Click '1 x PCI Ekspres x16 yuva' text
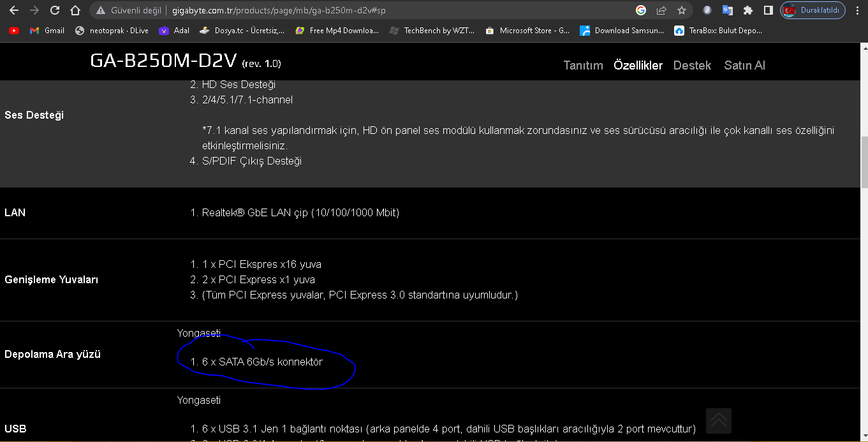The height and width of the screenshot is (442, 868). point(261,264)
